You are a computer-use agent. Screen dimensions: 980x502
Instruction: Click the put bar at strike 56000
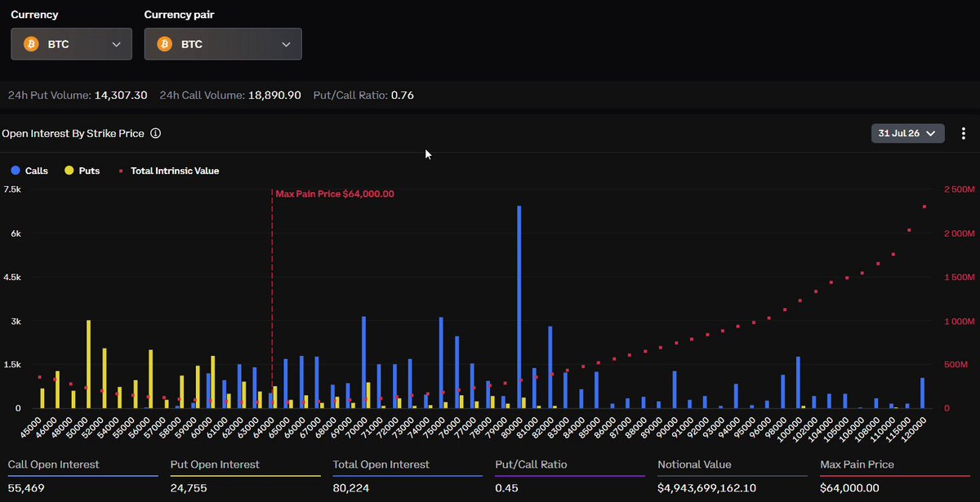click(x=151, y=379)
